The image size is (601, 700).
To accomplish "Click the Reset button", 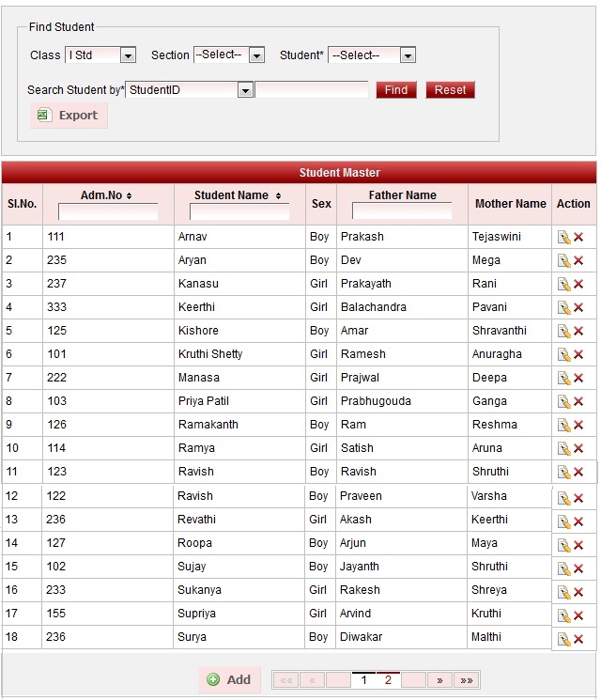I will (450, 90).
